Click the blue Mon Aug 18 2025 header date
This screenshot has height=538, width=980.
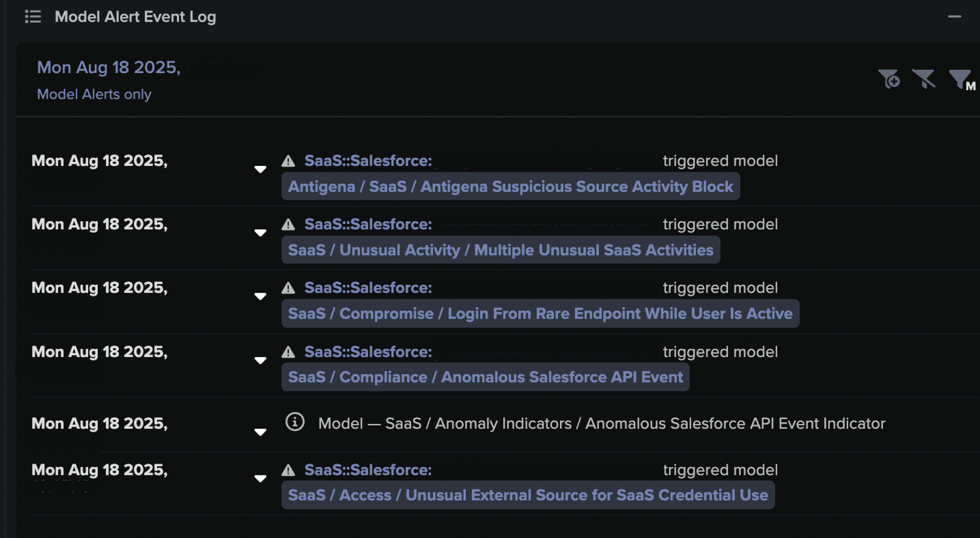click(x=108, y=67)
